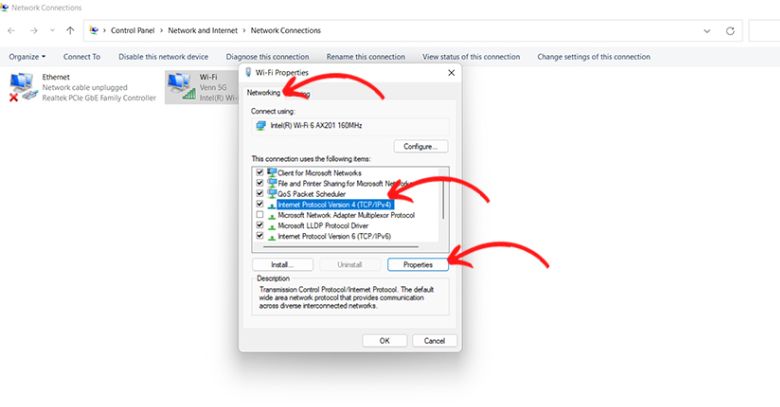Click the QoS Packet Scheduler icon
This screenshot has height=407, width=780.
(x=272, y=193)
